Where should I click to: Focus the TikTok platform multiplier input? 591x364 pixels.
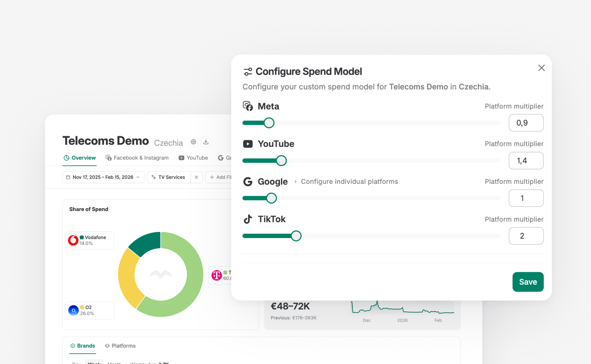coord(526,236)
